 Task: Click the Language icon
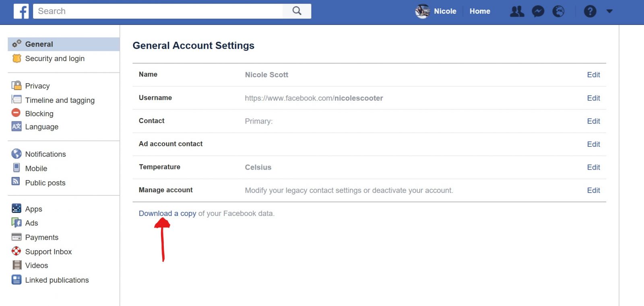[17, 126]
